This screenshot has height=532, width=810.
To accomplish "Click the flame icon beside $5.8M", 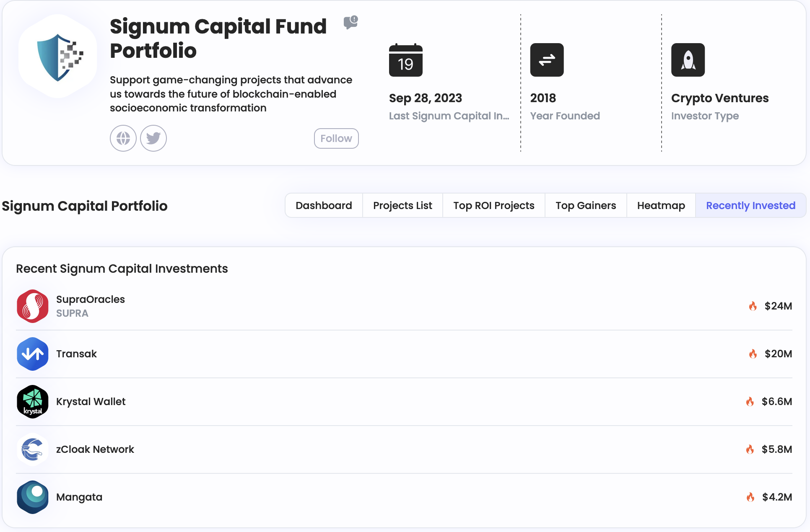I will (750, 449).
